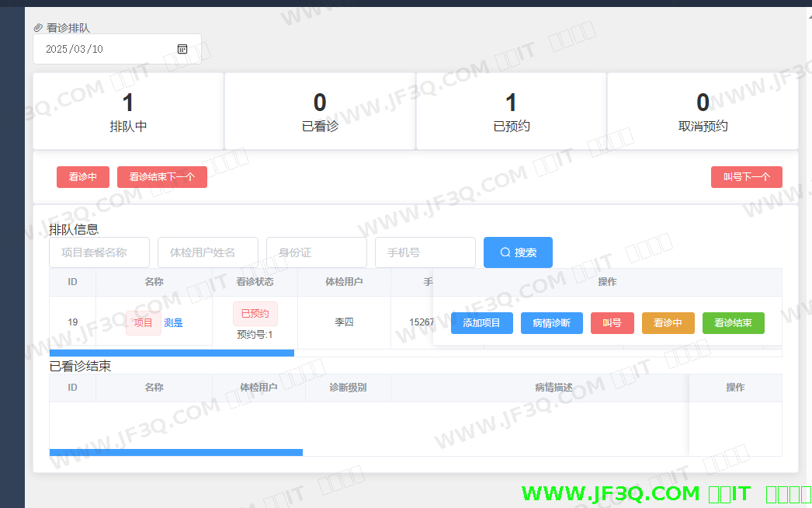Click the 体检用户姓名 input field

pyautogui.click(x=208, y=252)
